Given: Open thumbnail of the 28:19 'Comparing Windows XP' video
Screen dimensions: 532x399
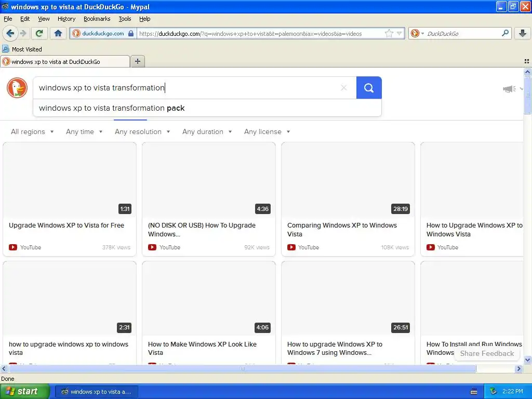Looking at the screenshot, I should point(348,180).
